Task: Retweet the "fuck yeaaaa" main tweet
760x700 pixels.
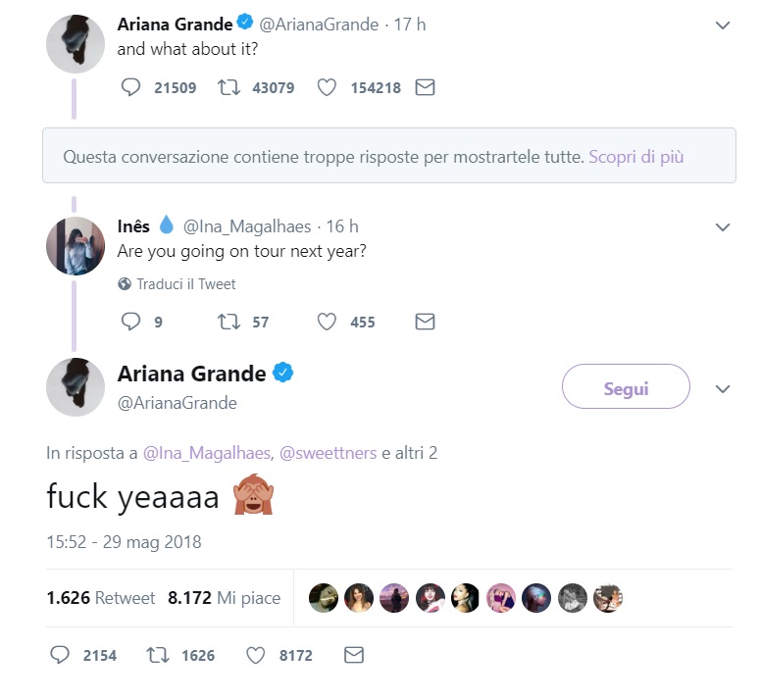Action: [157, 655]
